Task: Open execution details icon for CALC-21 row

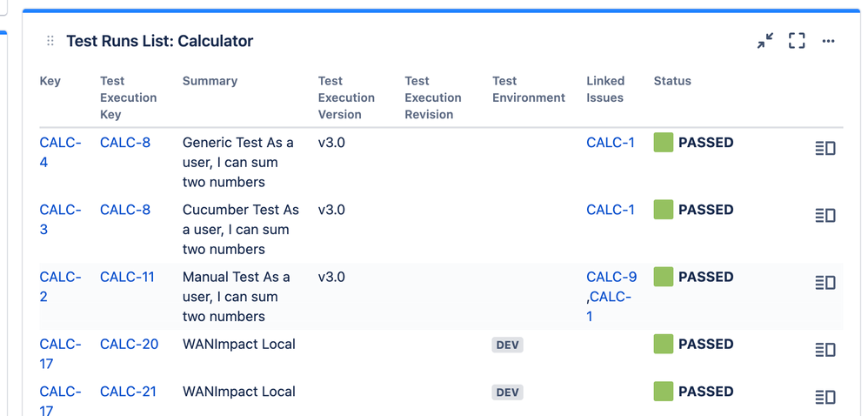Action: click(x=825, y=397)
